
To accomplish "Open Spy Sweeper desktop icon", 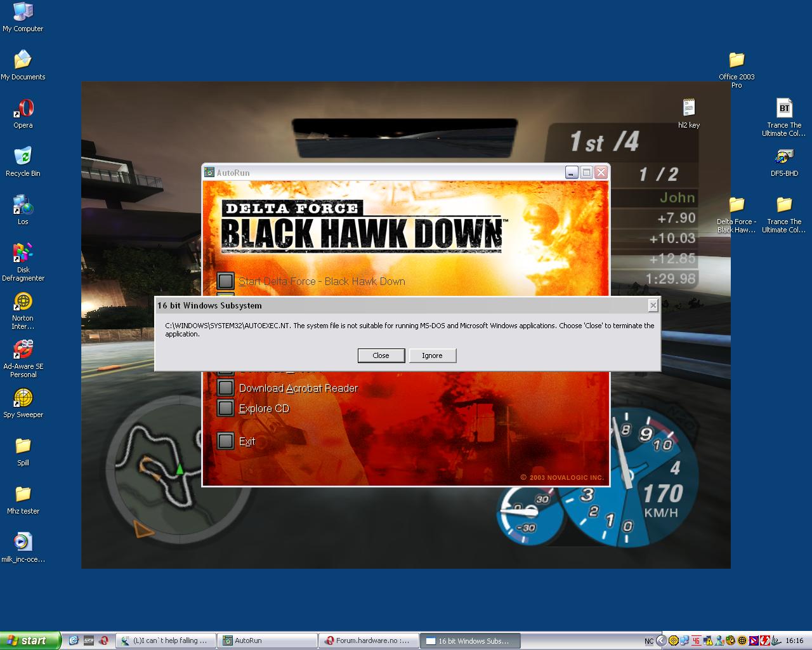I will (x=23, y=403).
